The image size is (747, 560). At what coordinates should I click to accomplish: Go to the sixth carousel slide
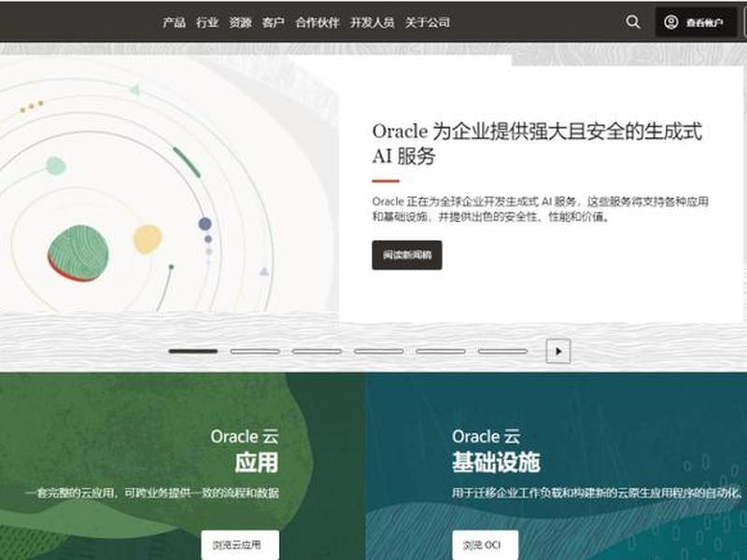click(x=502, y=352)
